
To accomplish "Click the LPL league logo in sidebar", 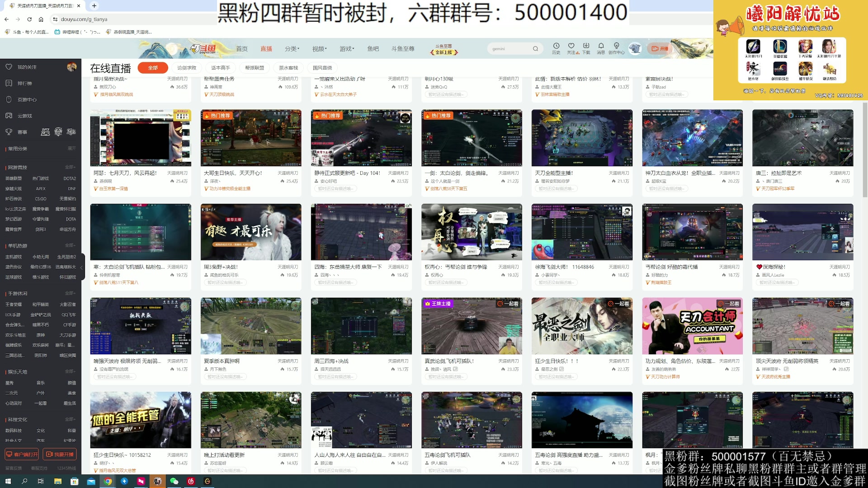I will [45, 132].
